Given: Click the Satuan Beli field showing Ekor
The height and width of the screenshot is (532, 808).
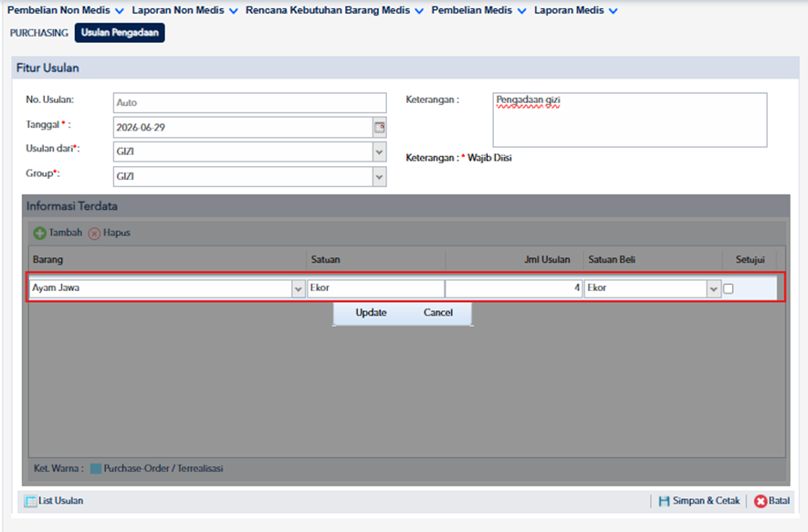Looking at the screenshot, I should 645,288.
